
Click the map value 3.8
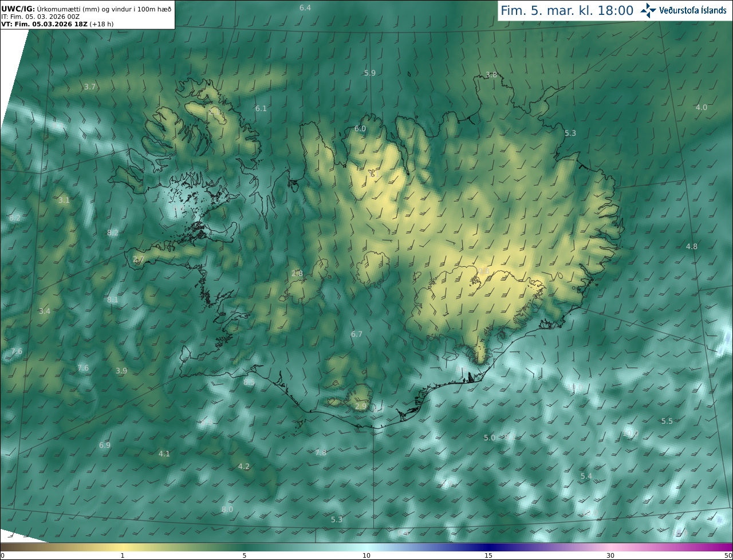point(491,75)
